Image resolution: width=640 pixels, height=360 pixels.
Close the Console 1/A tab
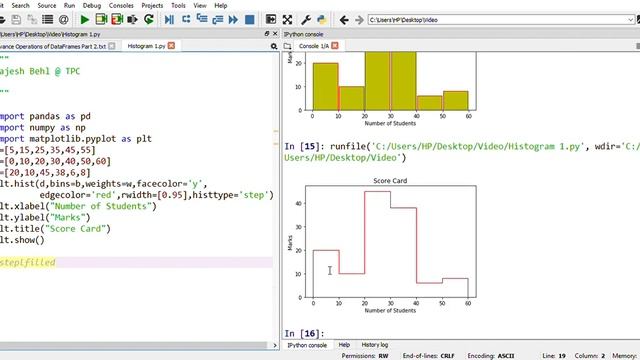tap(335, 46)
